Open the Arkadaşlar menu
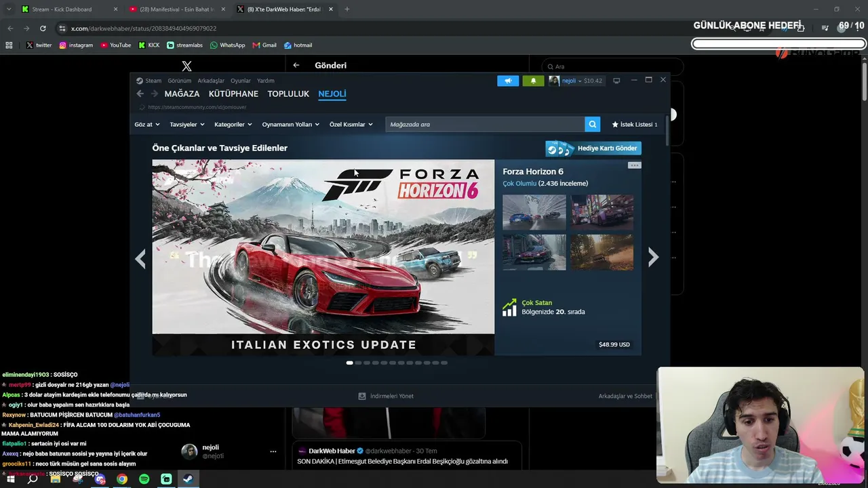Image resolution: width=868 pixels, height=488 pixels. coord(211,81)
